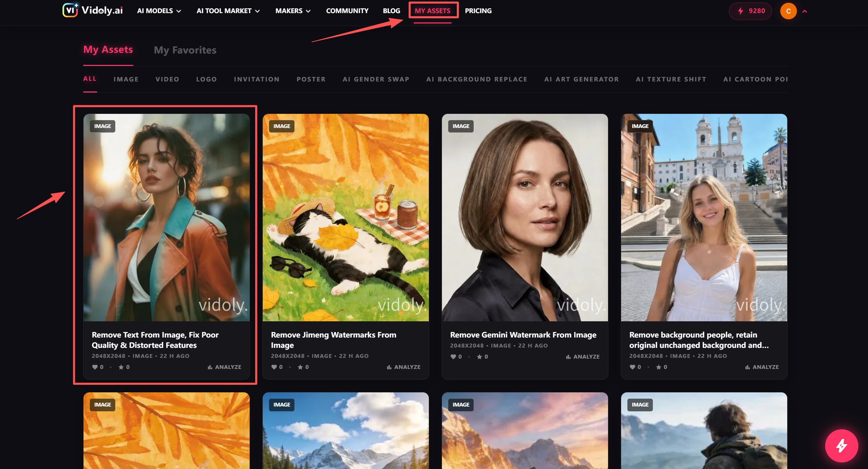Filter assets by INVITATION
Screen dimensions: 868x469
click(x=257, y=79)
